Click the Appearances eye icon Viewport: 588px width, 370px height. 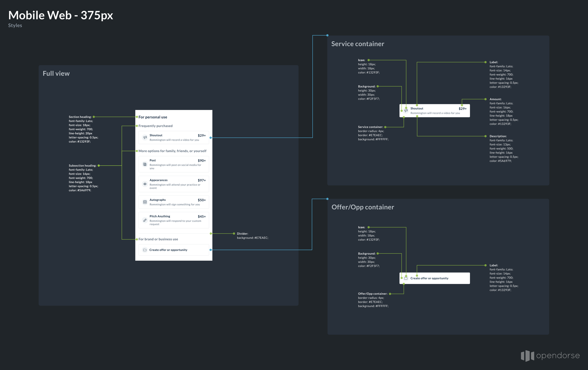145,184
